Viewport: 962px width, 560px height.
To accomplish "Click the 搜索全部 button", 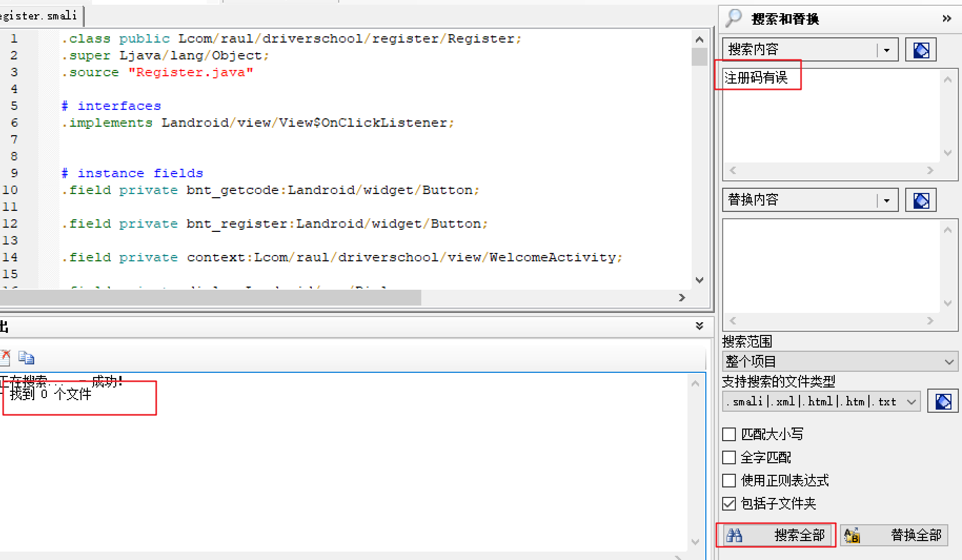I will (x=776, y=535).
